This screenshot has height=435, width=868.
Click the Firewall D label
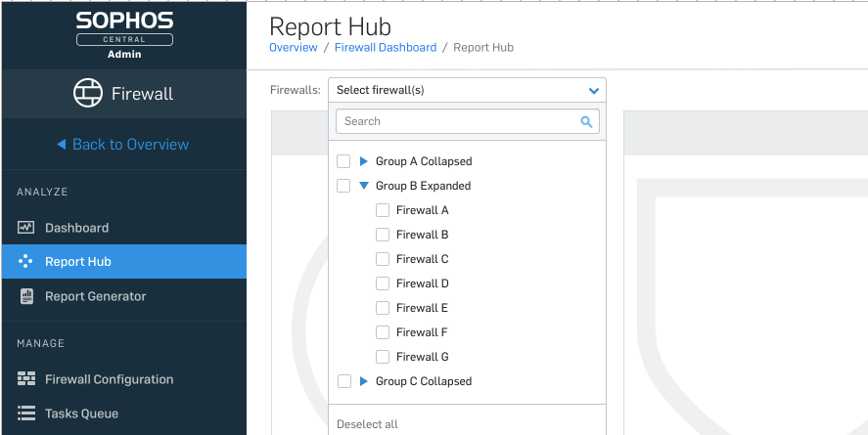tap(423, 283)
